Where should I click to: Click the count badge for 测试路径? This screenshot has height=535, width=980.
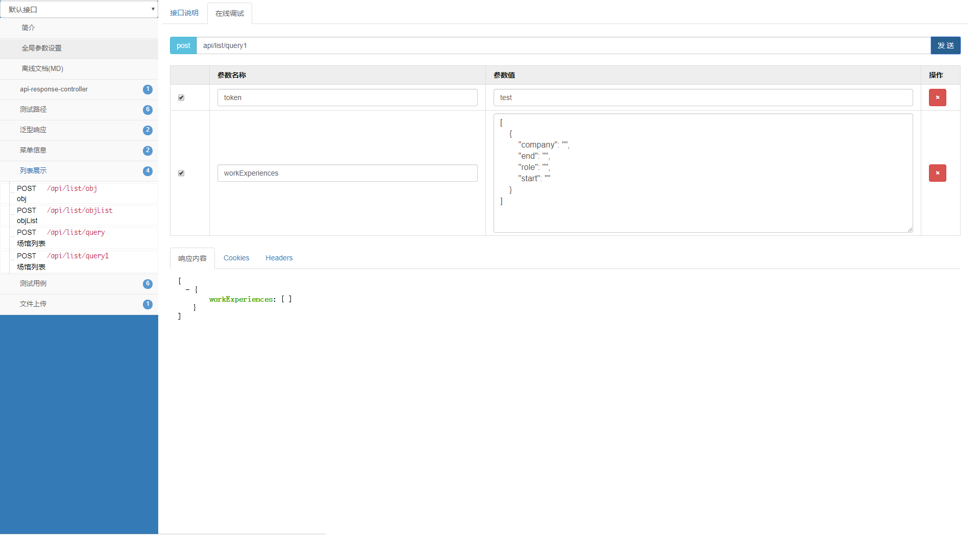(148, 110)
